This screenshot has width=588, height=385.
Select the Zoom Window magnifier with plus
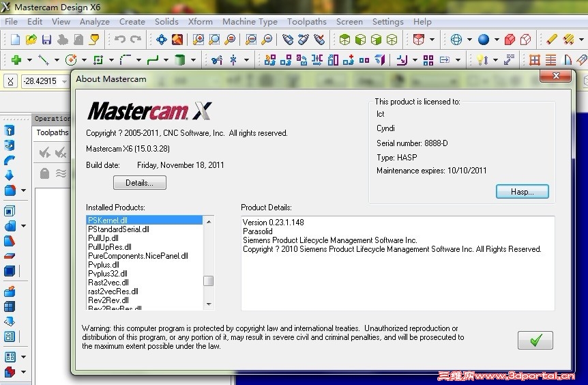[198, 40]
